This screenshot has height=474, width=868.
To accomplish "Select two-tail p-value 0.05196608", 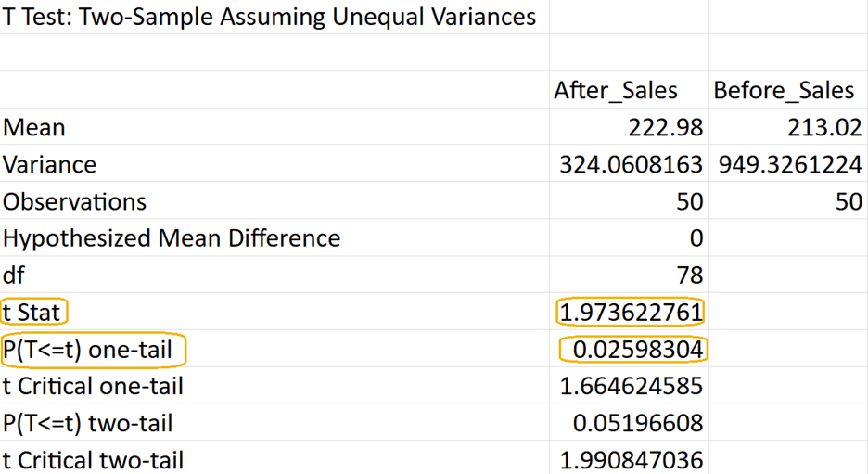I will point(637,424).
